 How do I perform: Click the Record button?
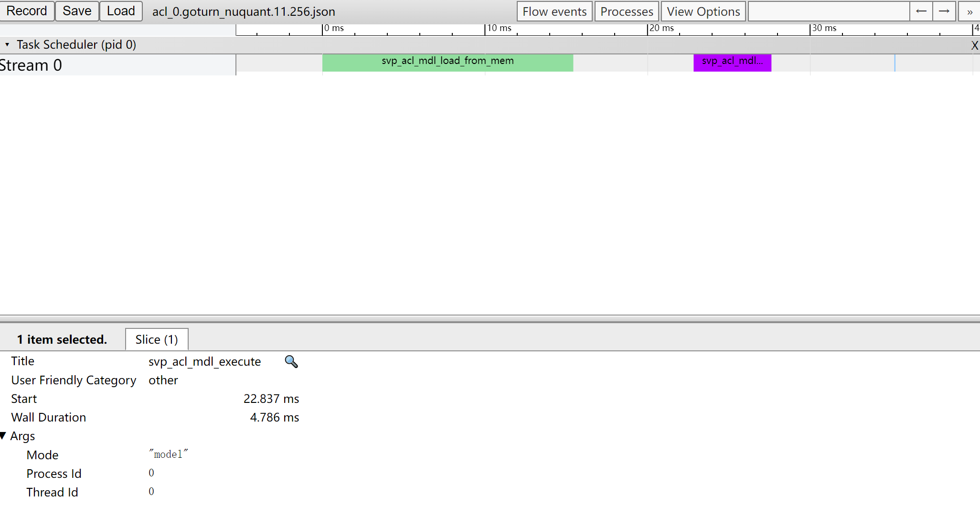[27, 11]
